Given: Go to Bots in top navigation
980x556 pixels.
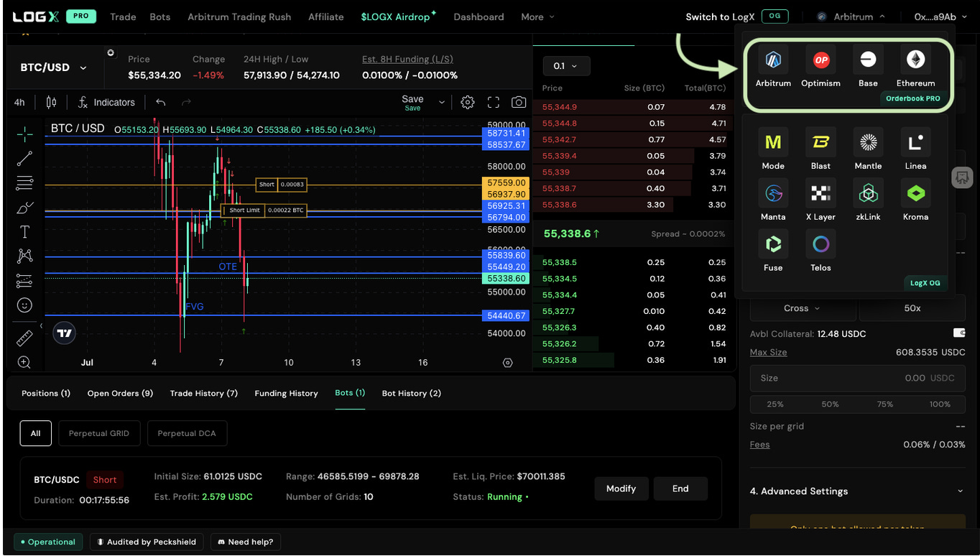Looking at the screenshot, I should (160, 17).
